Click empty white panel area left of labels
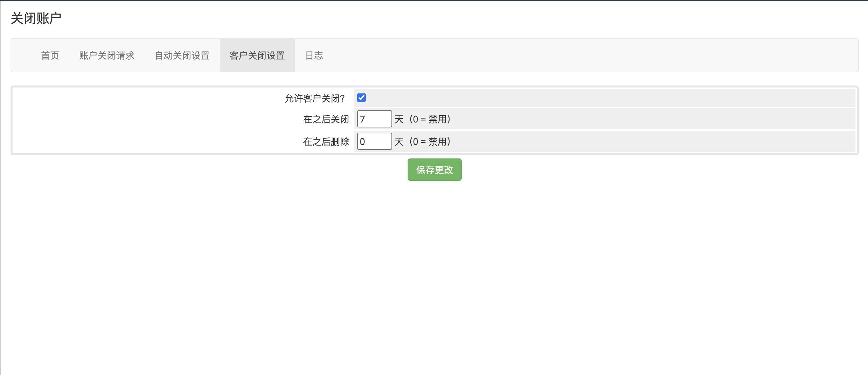868x375 pixels. pyautogui.click(x=135, y=120)
